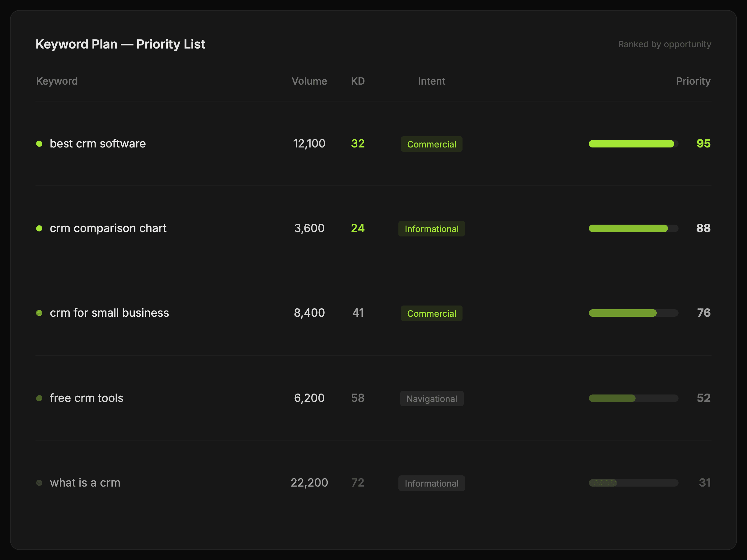
Task: Click the status dot for crm comparison chart
Action: (39, 229)
